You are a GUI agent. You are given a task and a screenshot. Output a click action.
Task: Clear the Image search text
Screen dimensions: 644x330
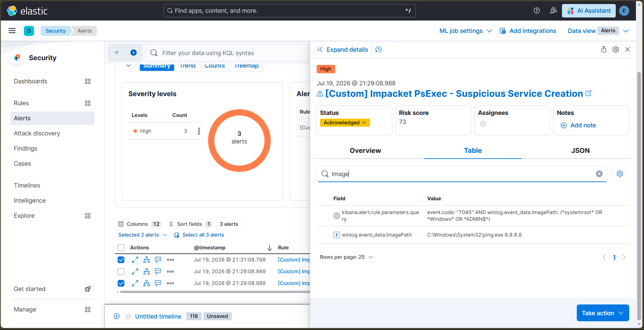599,174
